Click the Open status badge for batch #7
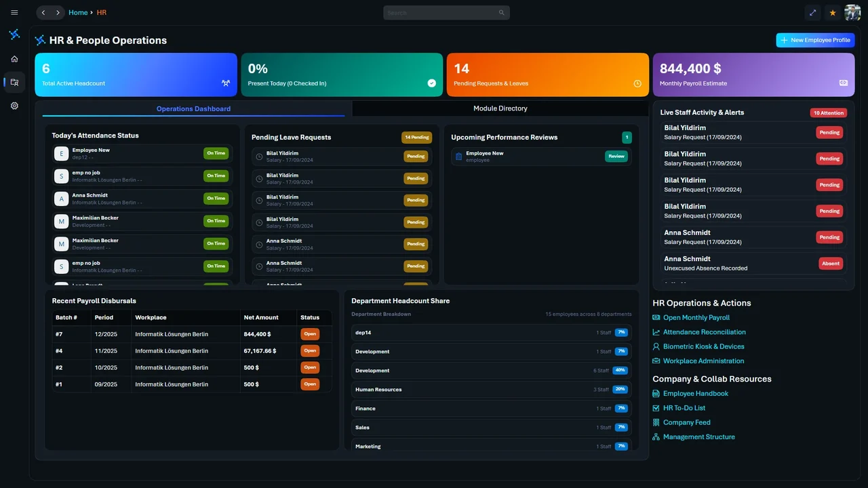Image resolution: width=868 pixels, height=488 pixels. [310, 334]
